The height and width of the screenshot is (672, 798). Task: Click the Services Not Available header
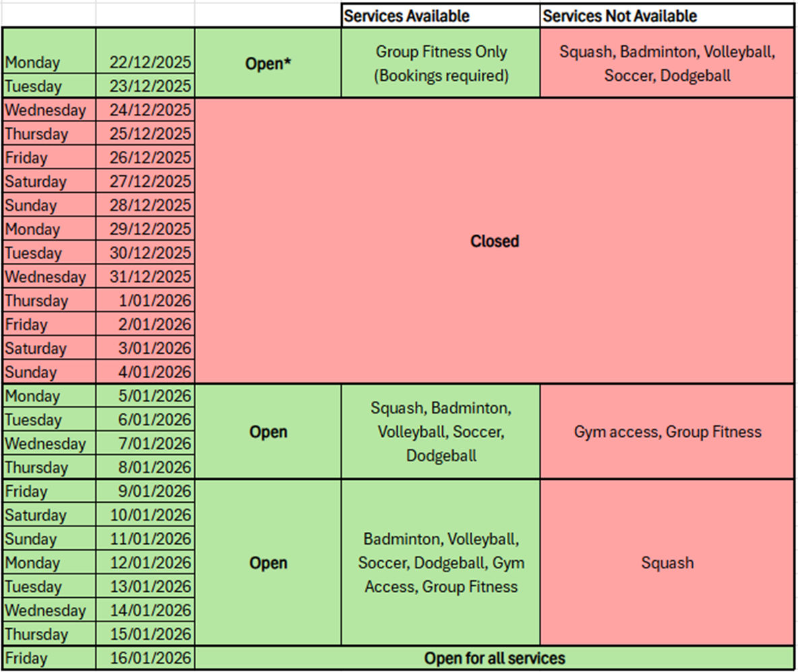coord(667,16)
